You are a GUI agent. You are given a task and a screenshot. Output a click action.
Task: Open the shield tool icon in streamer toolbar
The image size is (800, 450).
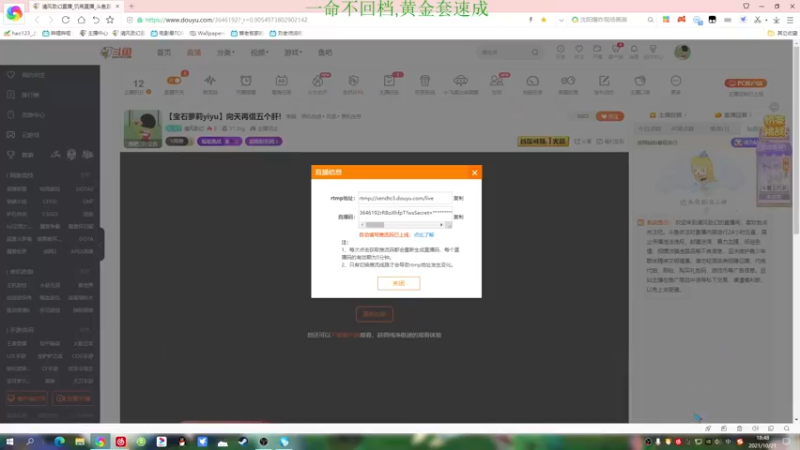click(x=353, y=81)
